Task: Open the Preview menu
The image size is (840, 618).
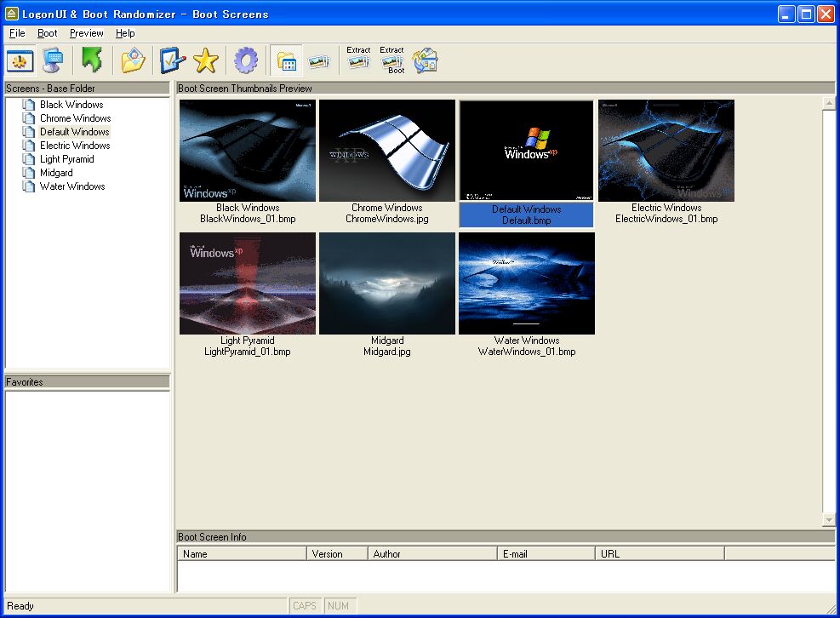Action: [x=86, y=33]
